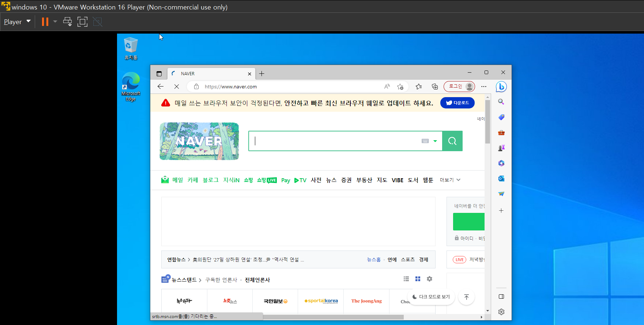Switch to 구독한 언론사 tab
Viewport: 644px width, 325px height.
click(221, 280)
